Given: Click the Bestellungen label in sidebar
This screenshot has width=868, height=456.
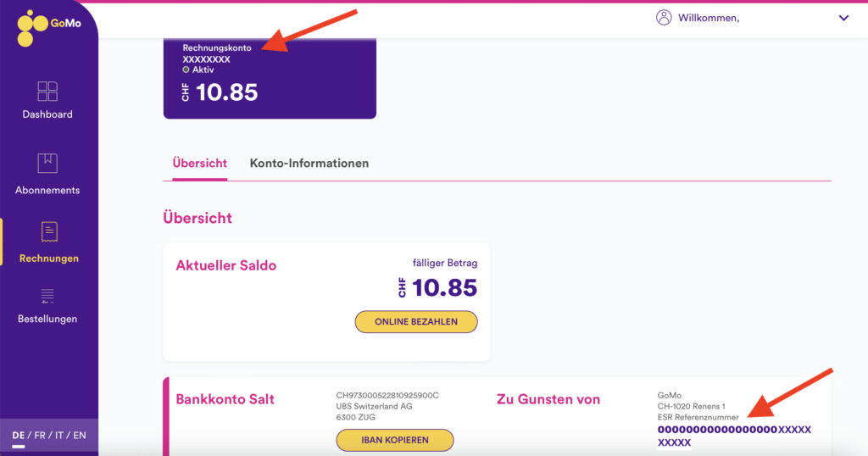Looking at the screenshot, I should point(47,319).
